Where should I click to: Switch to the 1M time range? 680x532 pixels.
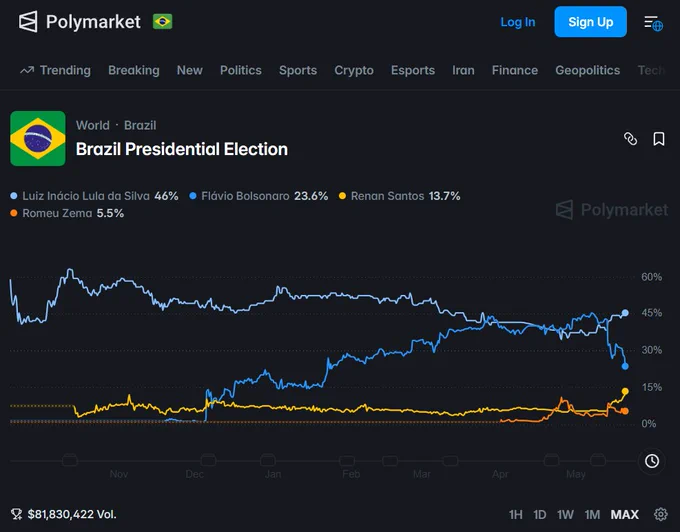tap(592, 515)
